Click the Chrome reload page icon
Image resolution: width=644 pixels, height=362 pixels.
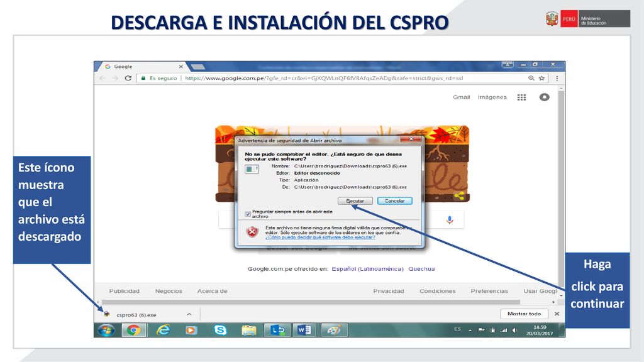coord(128,78)
